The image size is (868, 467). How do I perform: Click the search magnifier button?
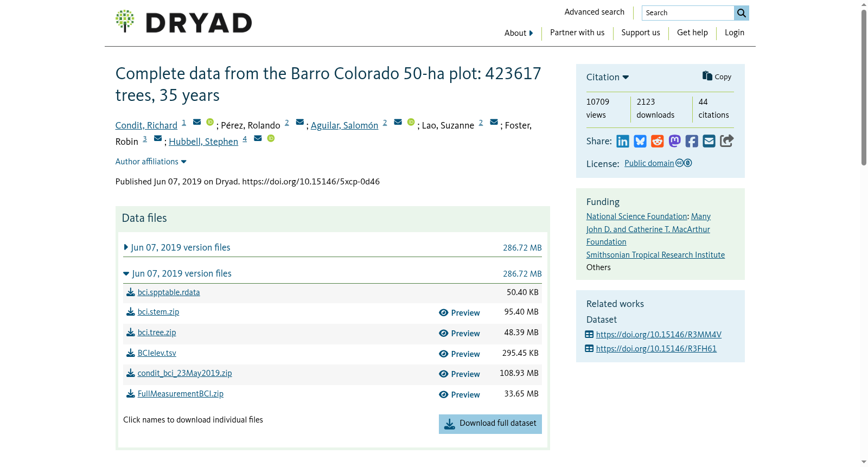click(x=741, y=13)
